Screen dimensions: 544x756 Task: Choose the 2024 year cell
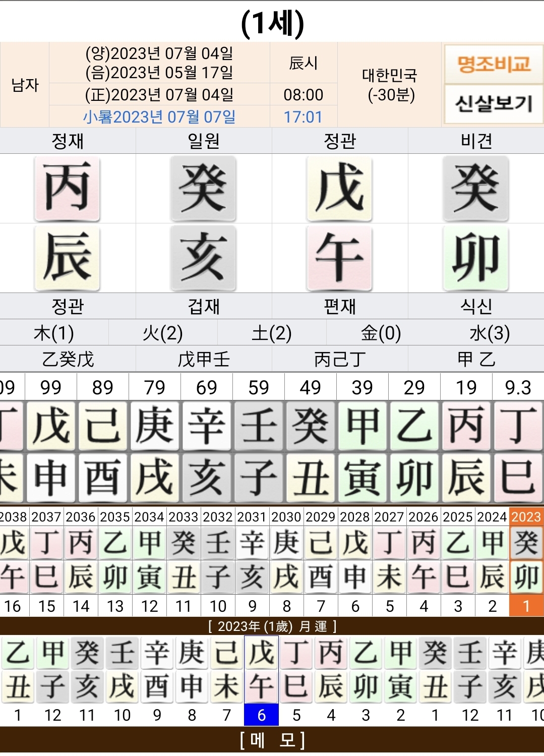tap(492, 517)
